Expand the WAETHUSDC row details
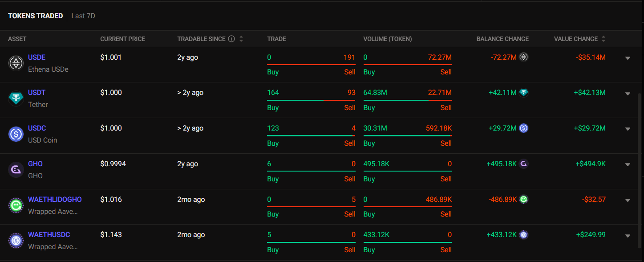The height and width of the screenshot is (262, 644). click(628, 236)
